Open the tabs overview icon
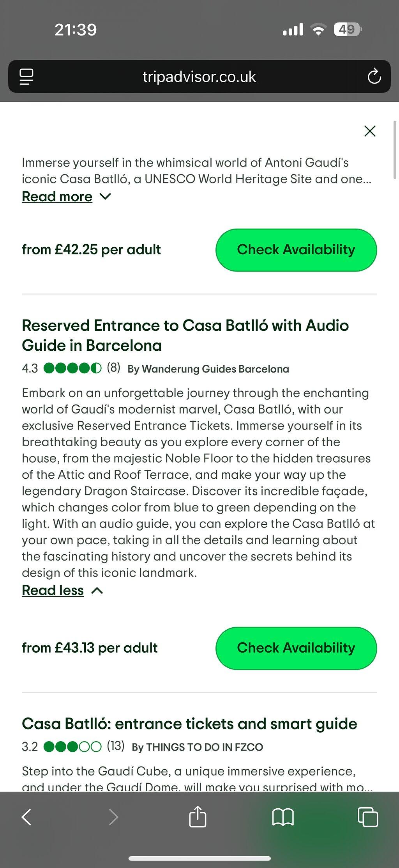This screenshot has height=868, width=399. pyautogui.click(x=368, y=817)
